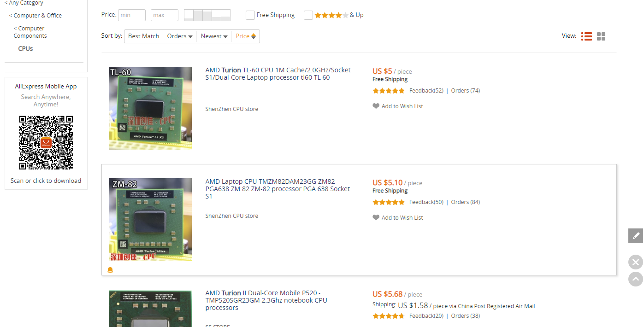Viewport: 644px width, 327px height.
Task: Click the US $5.68 price text
Action: coord(388,294)
